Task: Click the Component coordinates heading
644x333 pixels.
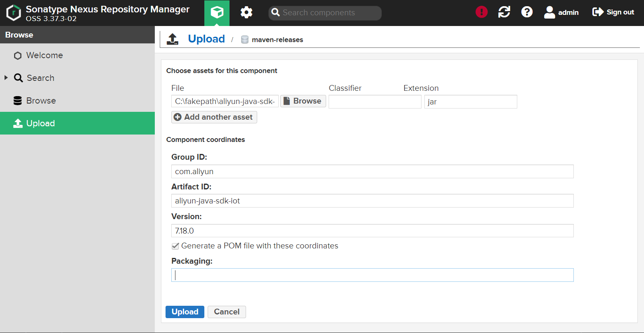Action: [x=206, y=139]
